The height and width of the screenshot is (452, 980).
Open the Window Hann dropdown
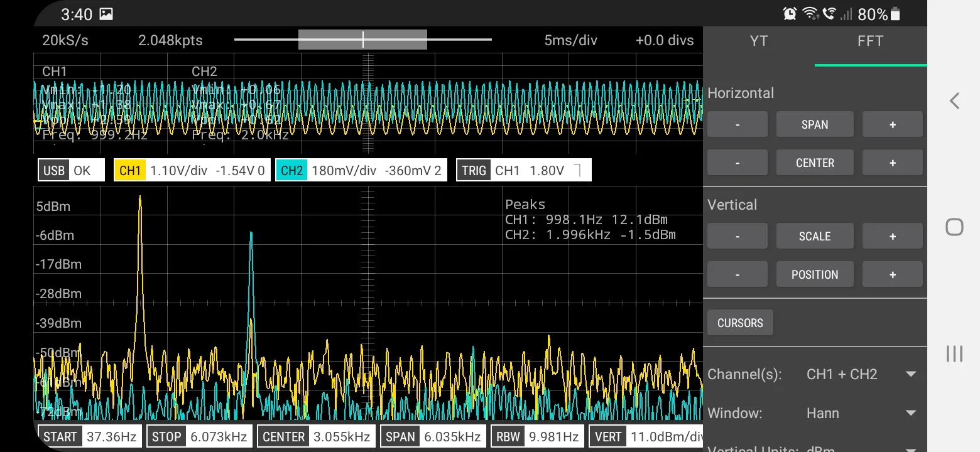click(861, 413)
